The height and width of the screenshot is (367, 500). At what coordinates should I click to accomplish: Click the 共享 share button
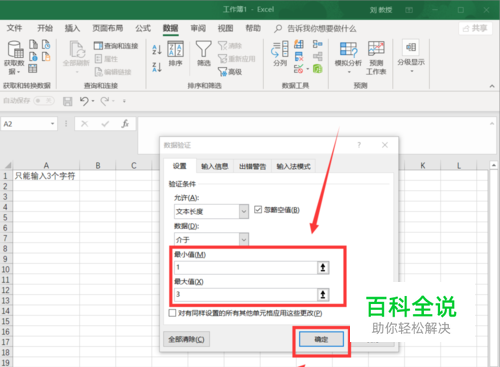coord(475,29)
